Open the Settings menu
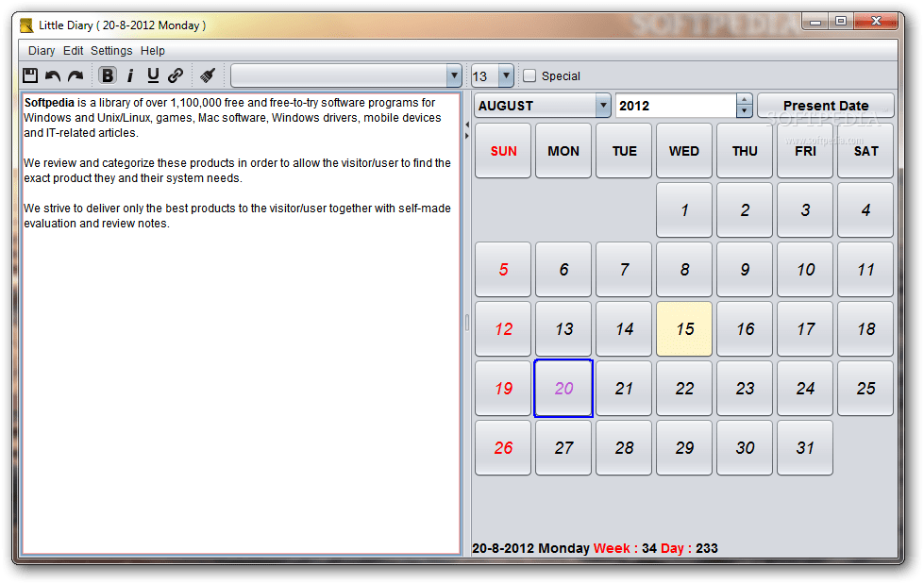This screenshot has width=924, height=584. coord(111,51)
